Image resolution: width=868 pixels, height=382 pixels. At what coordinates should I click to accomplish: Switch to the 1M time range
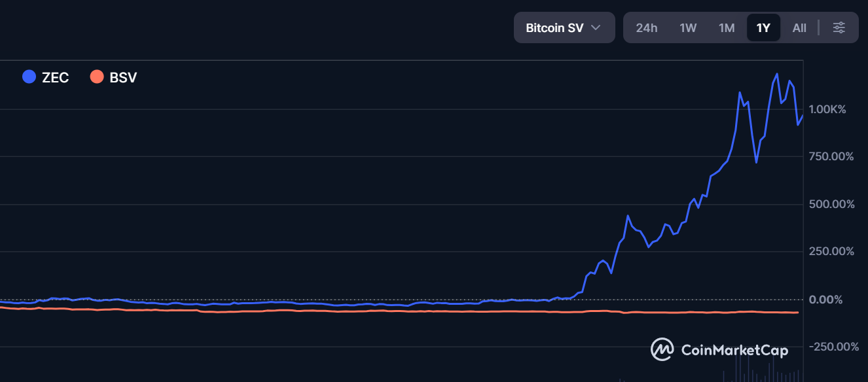point(727,28)
